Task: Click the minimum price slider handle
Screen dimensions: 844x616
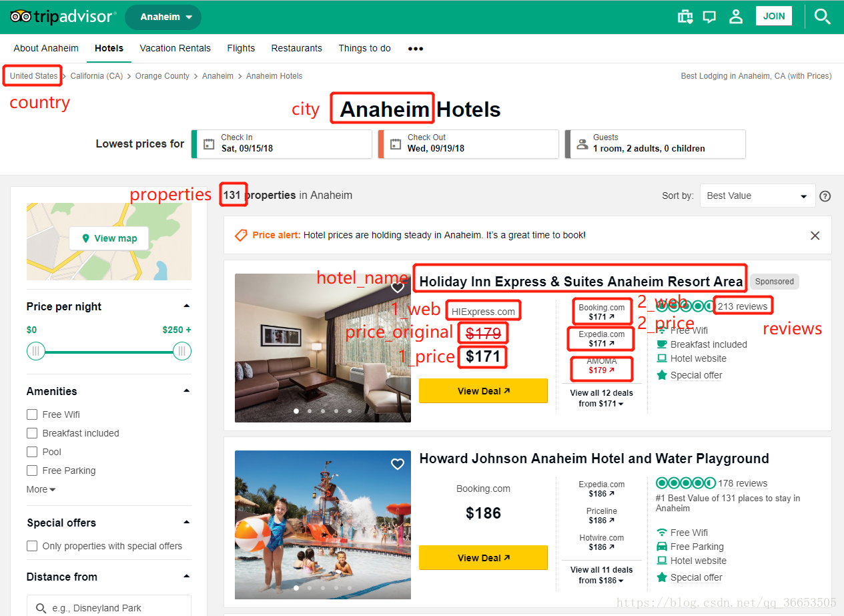Action: tap(36, 351)
